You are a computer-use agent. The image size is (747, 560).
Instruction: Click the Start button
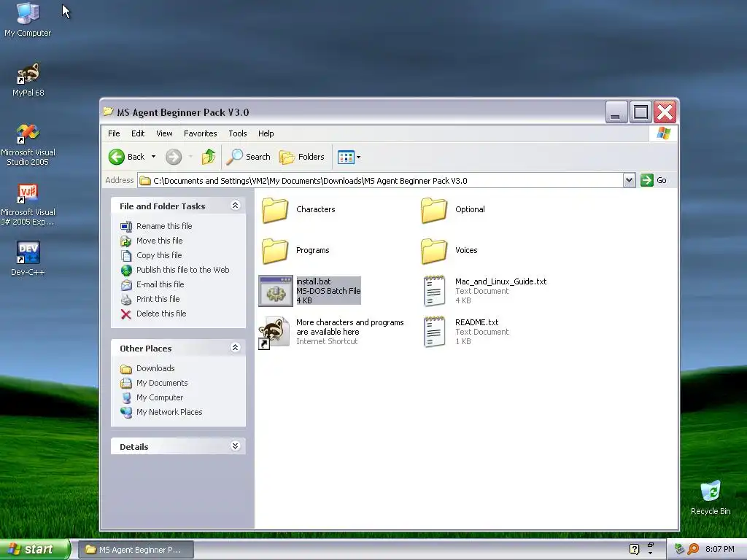pyautogui.click(x=34, y=549)
